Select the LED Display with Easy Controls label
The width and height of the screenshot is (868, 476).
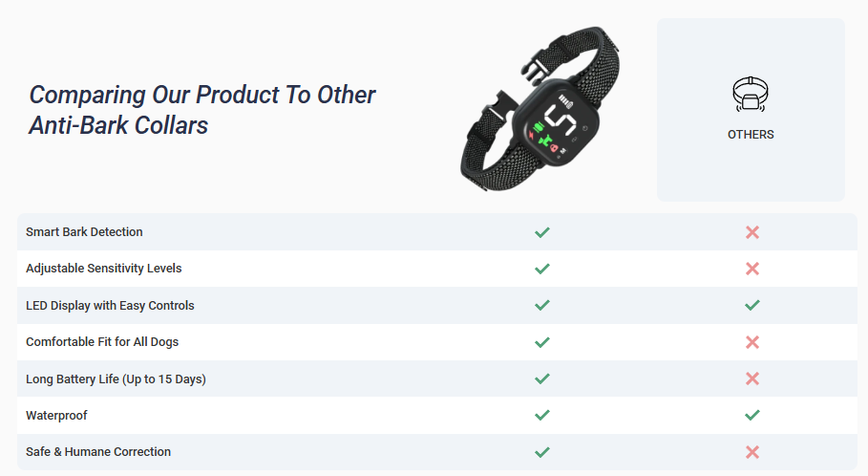click(110, 306)
